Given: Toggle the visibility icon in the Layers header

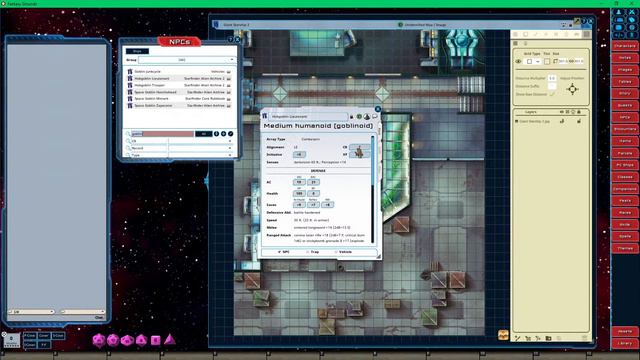Looking at the screenshot, I should click(x=562, y=112).
